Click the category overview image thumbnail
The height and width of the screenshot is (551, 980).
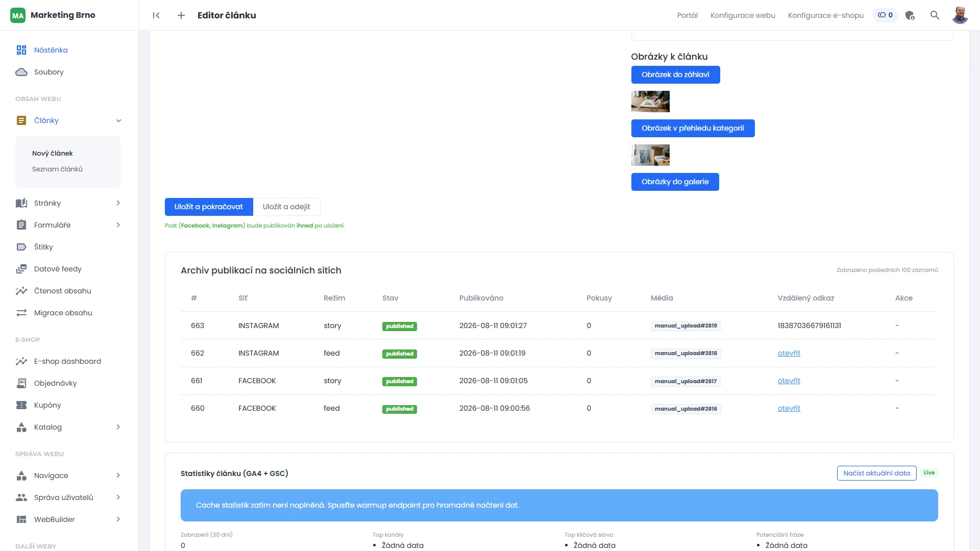[650, 155]
